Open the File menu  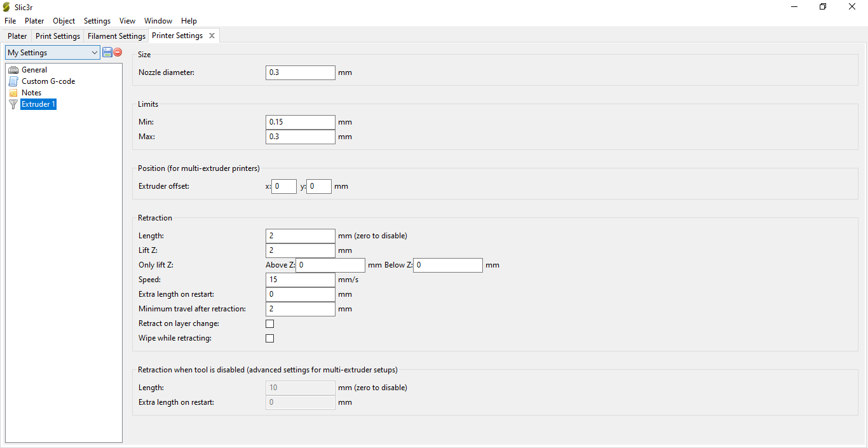(x=10, y=20)
